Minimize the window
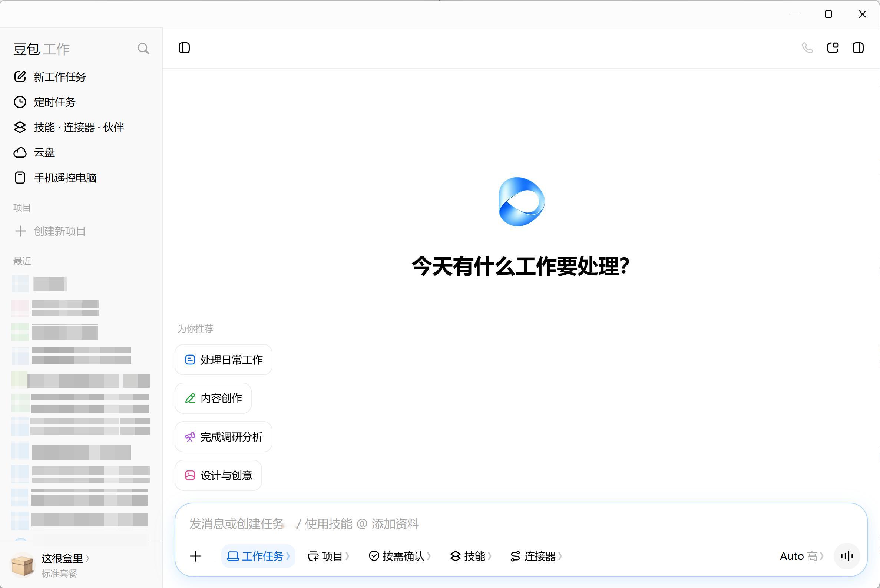The image size is (880, 588). [795, 14]
